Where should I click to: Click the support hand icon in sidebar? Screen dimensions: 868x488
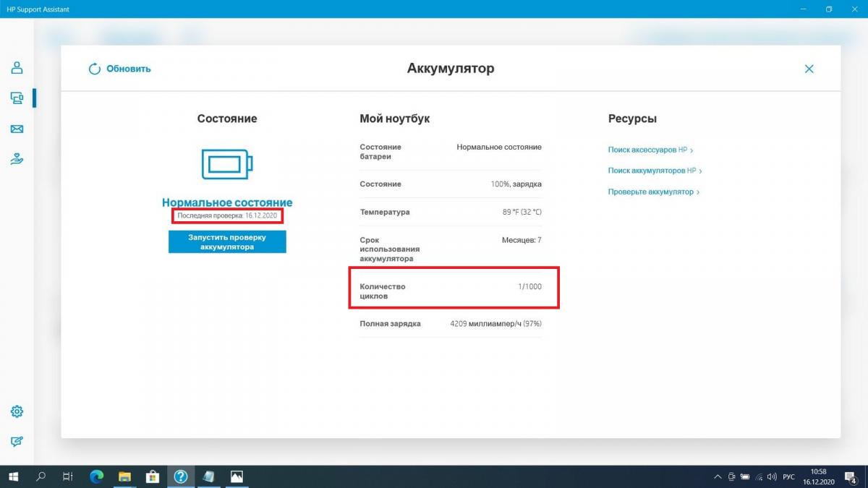(x=17, y=159)
